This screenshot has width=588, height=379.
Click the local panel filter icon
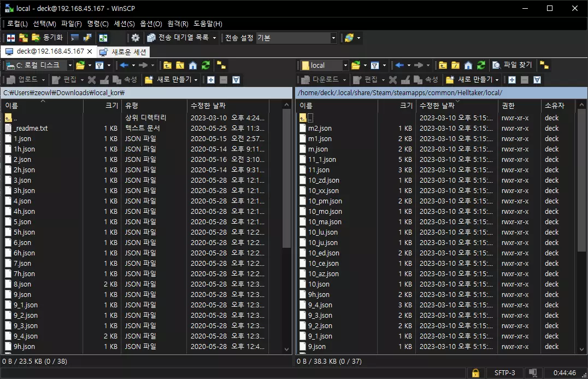pos(99,66)
